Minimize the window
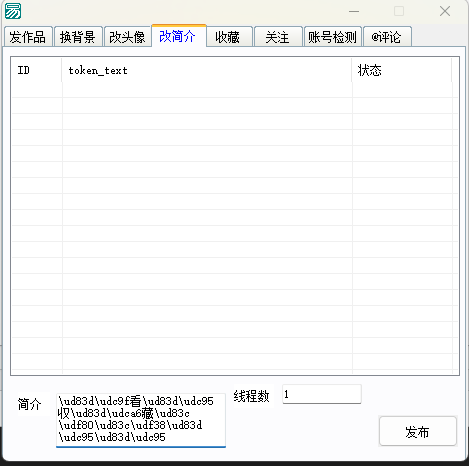 [x=354, y=11]
